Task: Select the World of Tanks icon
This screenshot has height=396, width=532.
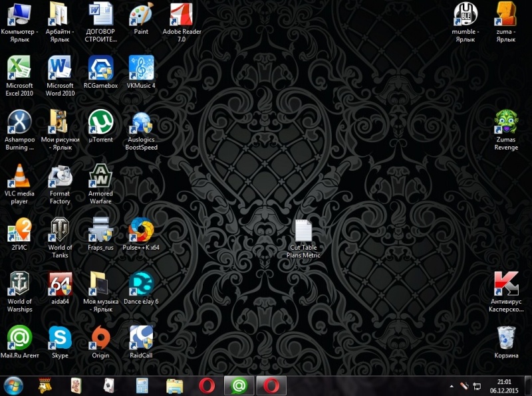Action: coord(60,231)
